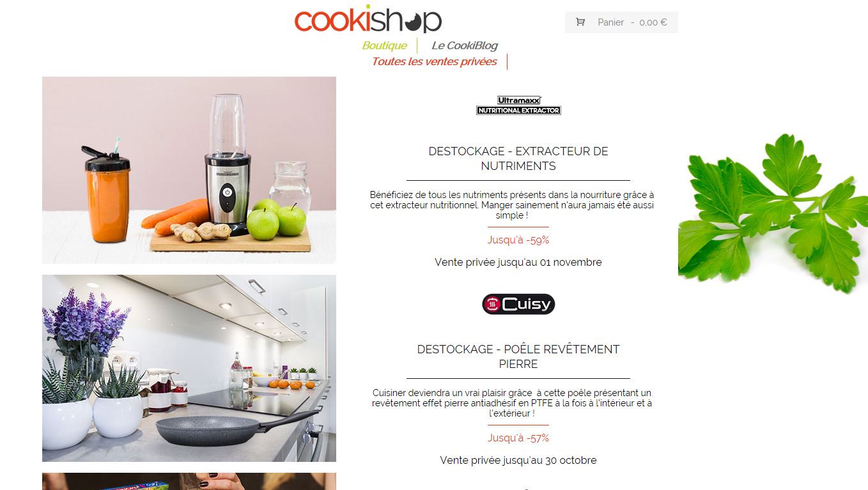
Task: Open Toutes les ventes privées
Action: coord(434,61)
